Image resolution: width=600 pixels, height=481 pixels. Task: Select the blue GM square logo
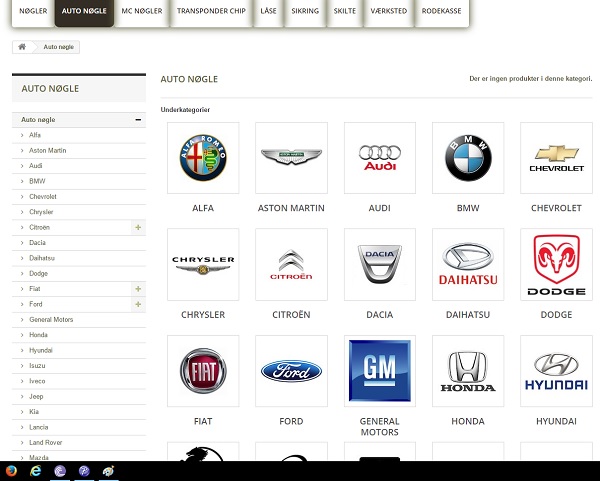(380, 371)
